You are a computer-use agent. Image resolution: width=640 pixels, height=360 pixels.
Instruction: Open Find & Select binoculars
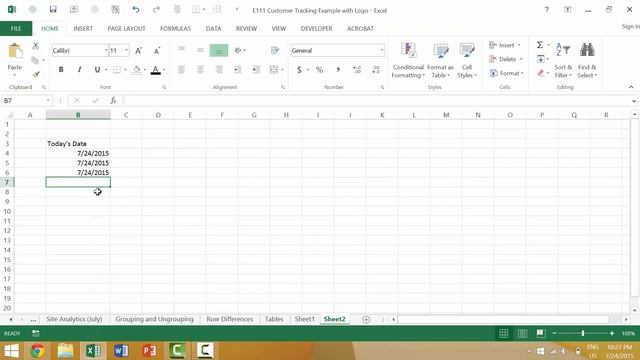(587, 60)
